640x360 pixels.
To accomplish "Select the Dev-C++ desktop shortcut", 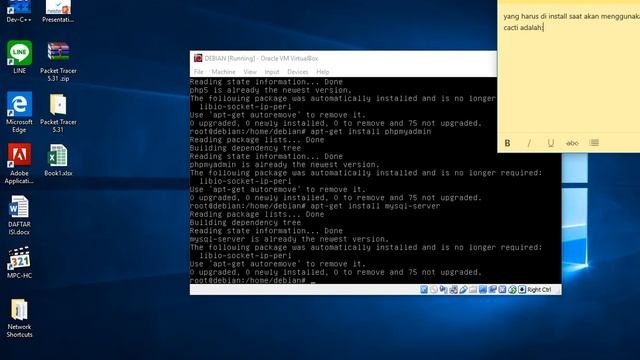I will pos(19,11).
